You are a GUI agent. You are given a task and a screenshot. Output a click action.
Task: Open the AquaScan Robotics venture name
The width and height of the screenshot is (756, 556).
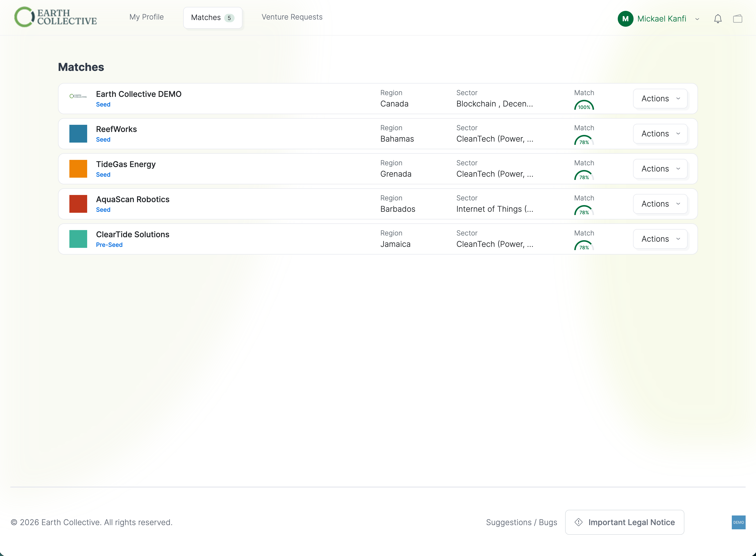click(x=133, y=199)
